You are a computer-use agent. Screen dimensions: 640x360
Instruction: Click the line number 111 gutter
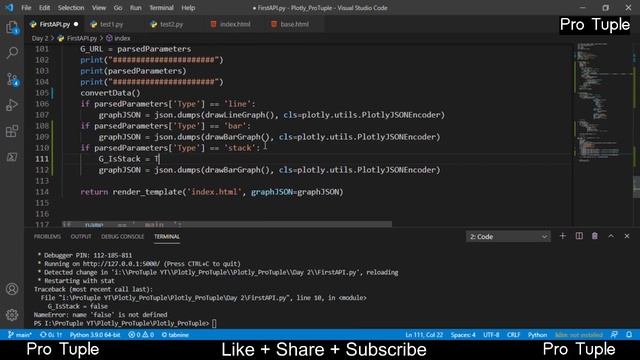(41, 159)
